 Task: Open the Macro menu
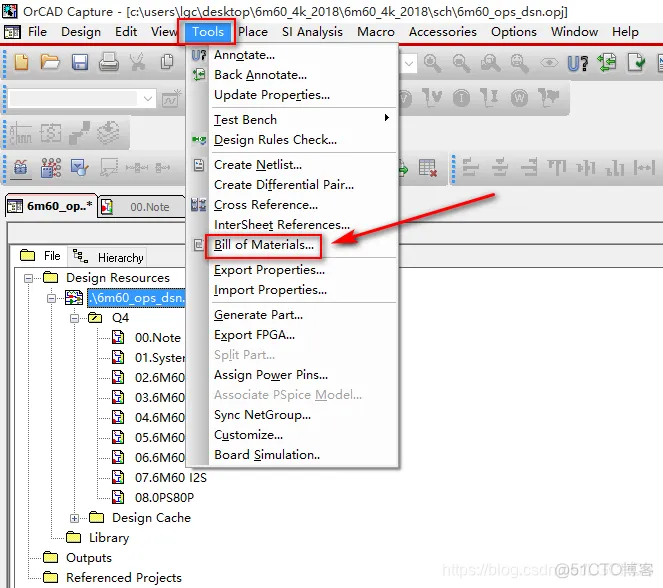[x=375, y=32]
